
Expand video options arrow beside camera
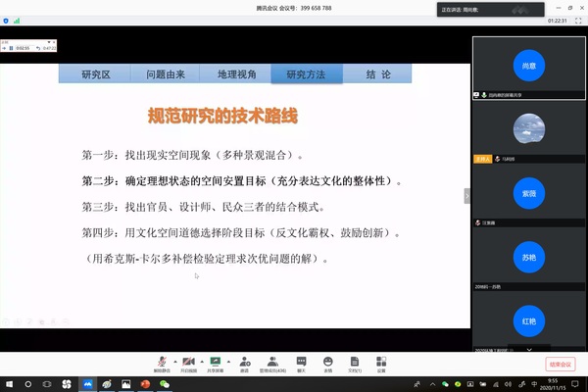click(x=200, y=361)
